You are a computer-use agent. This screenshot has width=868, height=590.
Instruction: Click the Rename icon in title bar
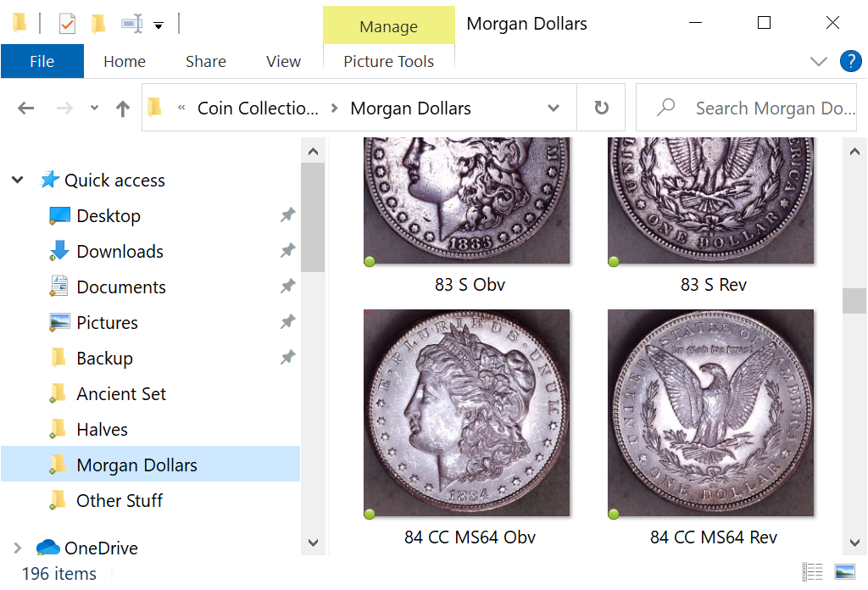point(131,24)
